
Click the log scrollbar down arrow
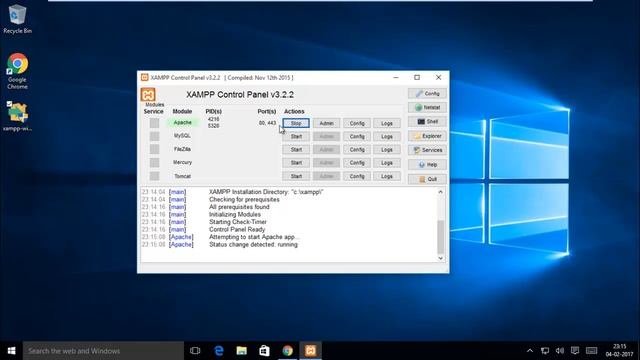coord(440,258)
